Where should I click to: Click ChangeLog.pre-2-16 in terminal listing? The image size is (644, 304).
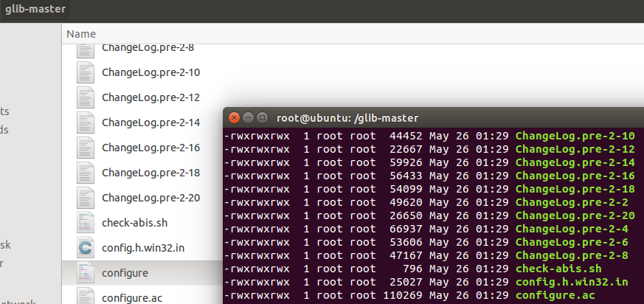(575, 176)
